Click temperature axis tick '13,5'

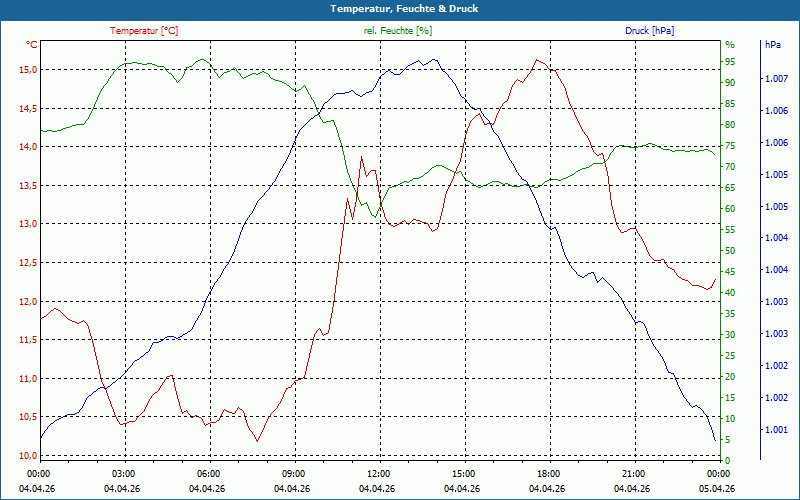pyautogui.click(x=28, y=185)
